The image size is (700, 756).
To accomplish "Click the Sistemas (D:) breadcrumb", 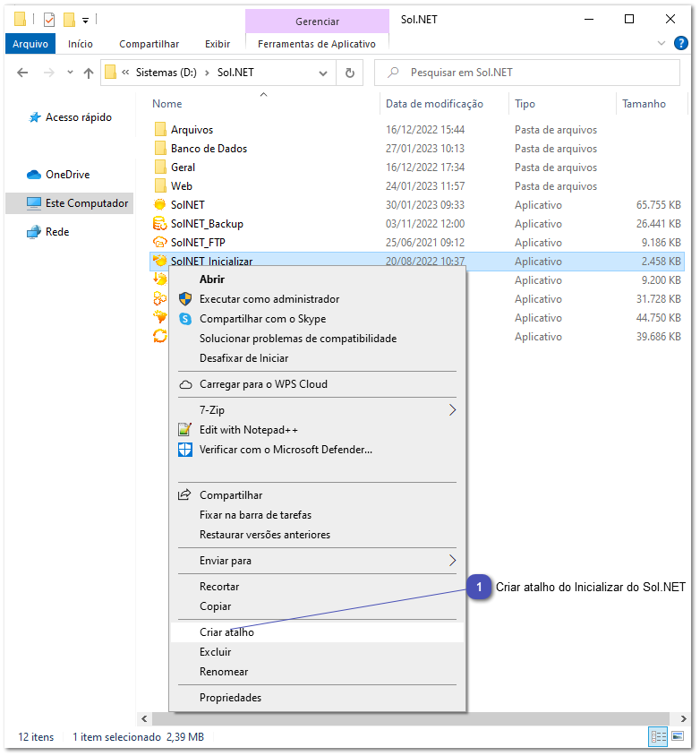I will click(x=166, y=73).
